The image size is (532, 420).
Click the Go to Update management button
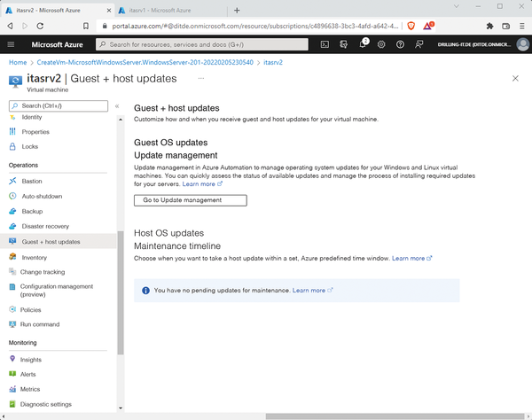click(x=191, y=200)
